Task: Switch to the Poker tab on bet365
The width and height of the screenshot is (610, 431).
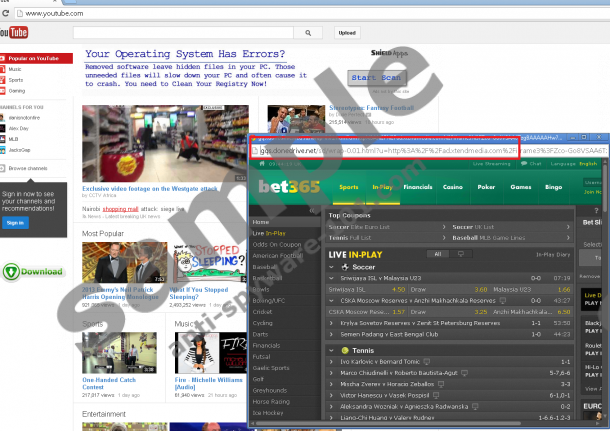Action: click(487, 186)
